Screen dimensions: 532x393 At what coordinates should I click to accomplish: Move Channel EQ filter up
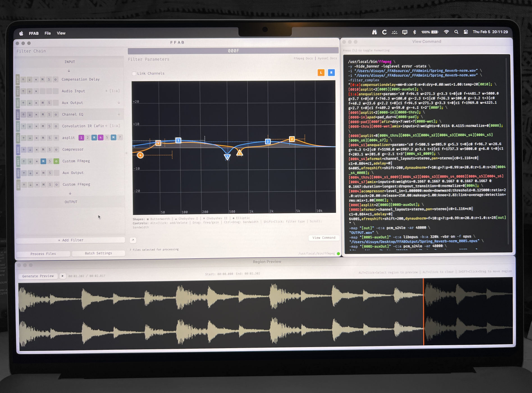pos(23,115)
